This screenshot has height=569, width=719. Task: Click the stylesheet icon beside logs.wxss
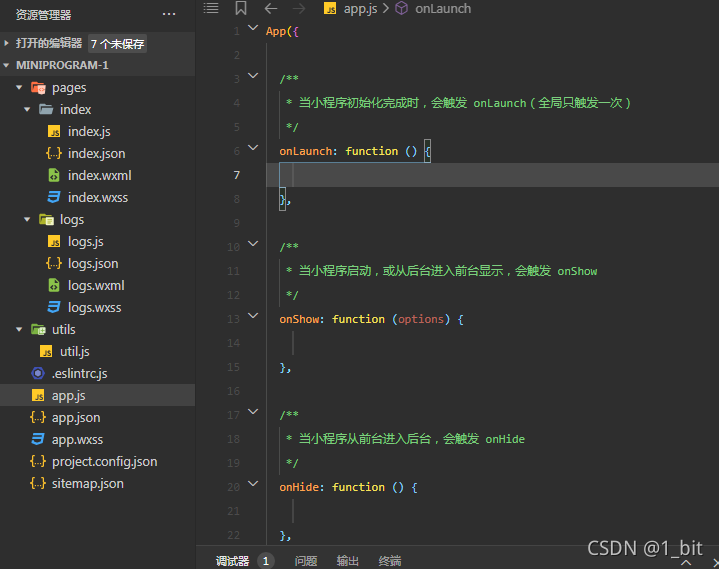(54, 308)
